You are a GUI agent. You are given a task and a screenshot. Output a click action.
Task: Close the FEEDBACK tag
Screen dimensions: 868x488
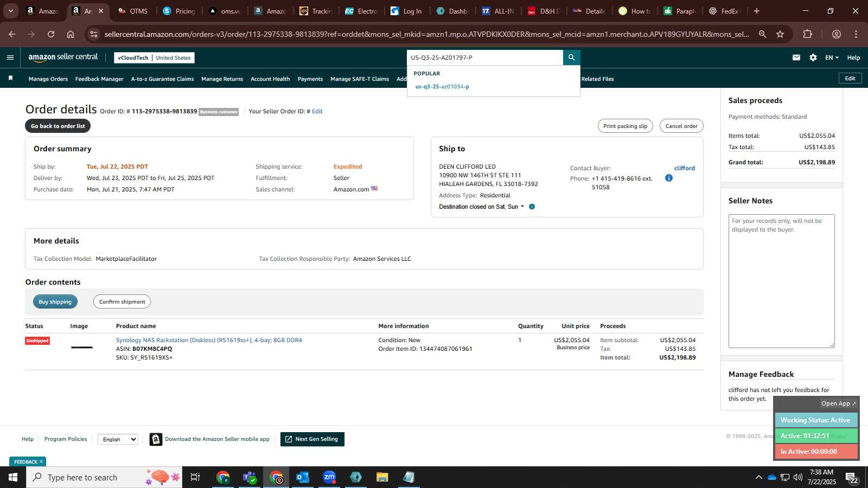pyautogui.click(x=41, y=462)
